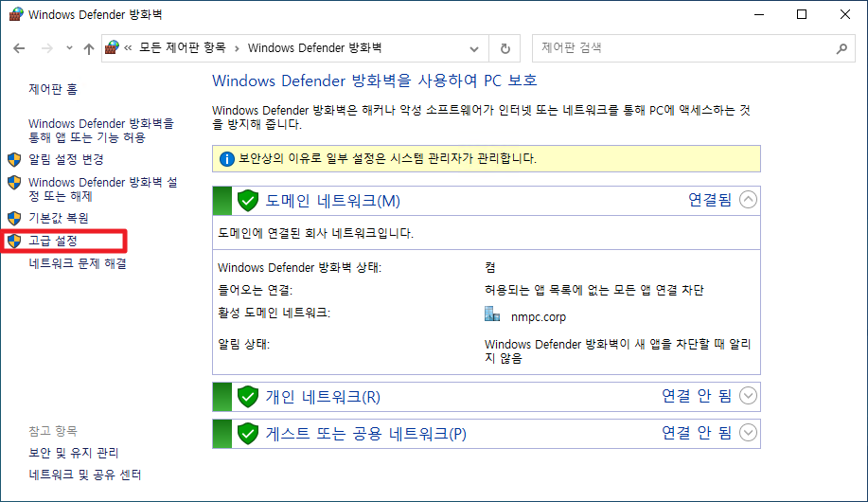The image size is (868, 502).
Task: Click 모든 제어판 항목 breadcrumb
Action: 182,47
